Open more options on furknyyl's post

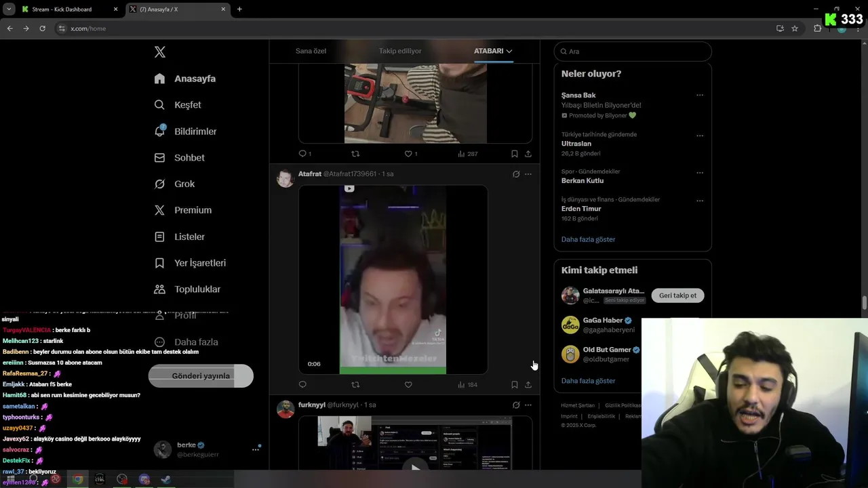(528, 405)
